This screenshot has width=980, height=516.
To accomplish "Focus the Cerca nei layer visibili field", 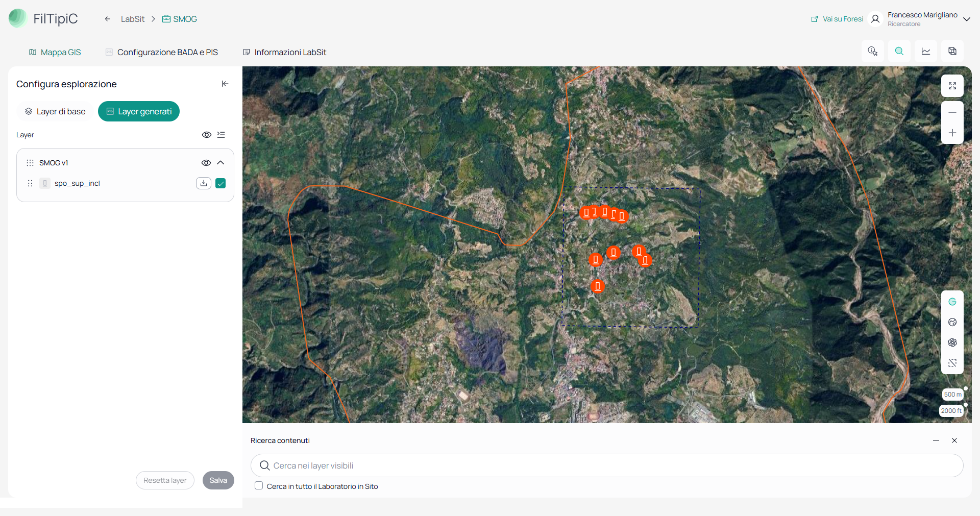I will (x=607, y=465).
